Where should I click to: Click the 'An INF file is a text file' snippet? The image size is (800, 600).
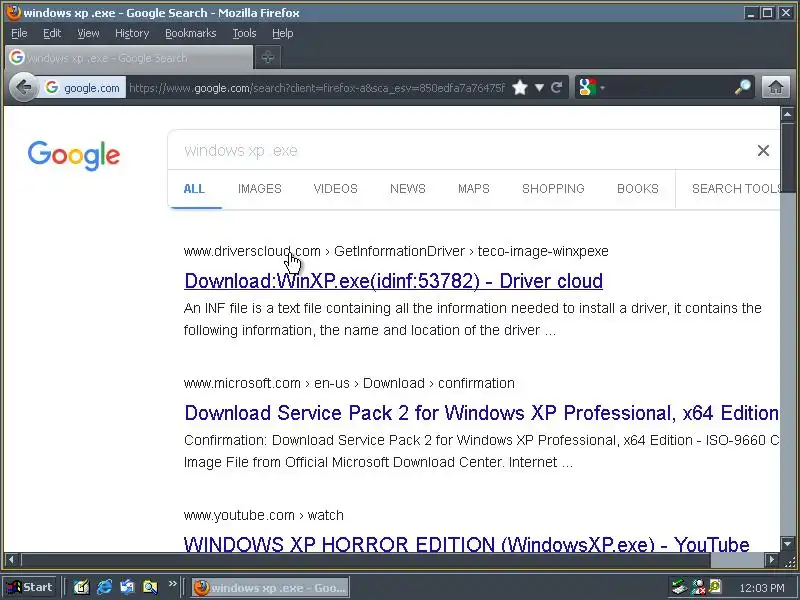[x=472, y=319]
